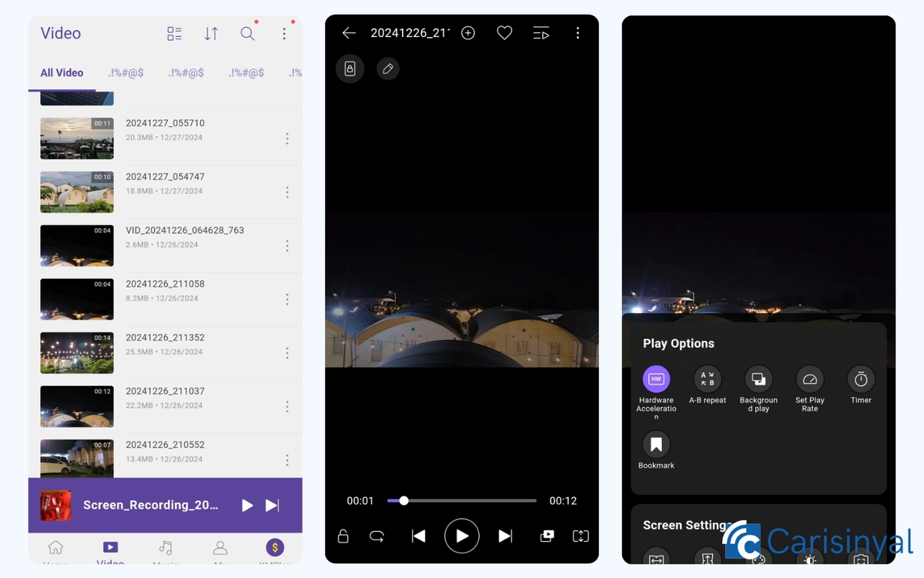Select the 20241227_055710 file name
Viewport: 924px width, 578px height.
coord(165,123)
